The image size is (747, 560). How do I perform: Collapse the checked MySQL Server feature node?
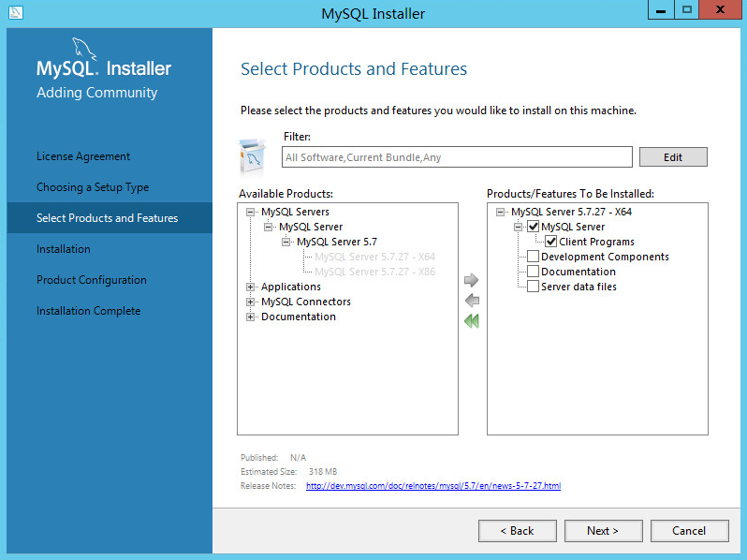[518, 227]
